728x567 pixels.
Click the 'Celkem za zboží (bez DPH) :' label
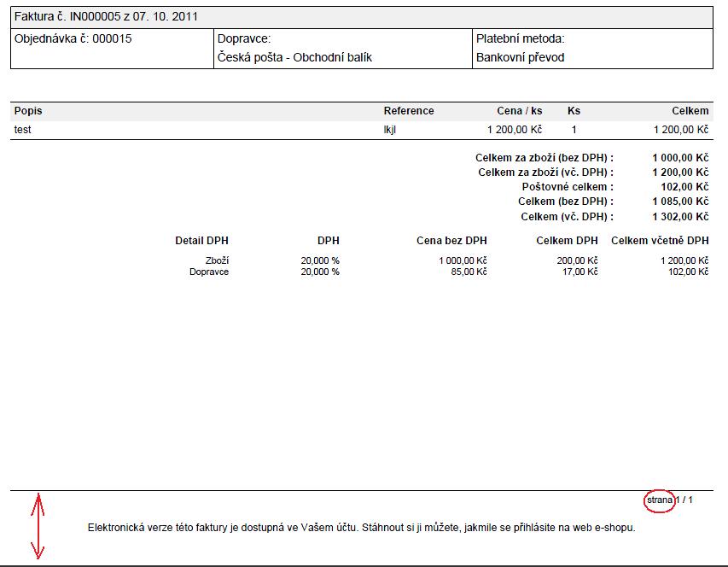pyautogui.click(x=545, y=158)
